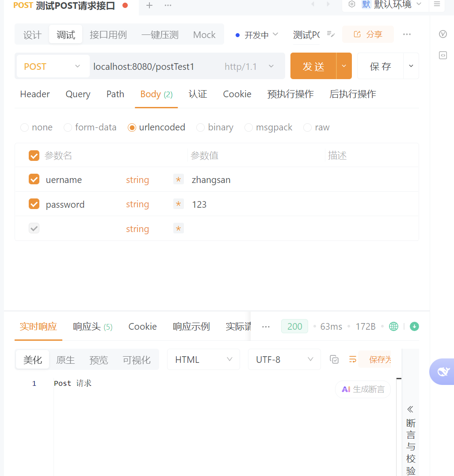This screenshot has height=476, width=454.
Task: Open the POST method dropdown
Action: pos(53,66)
